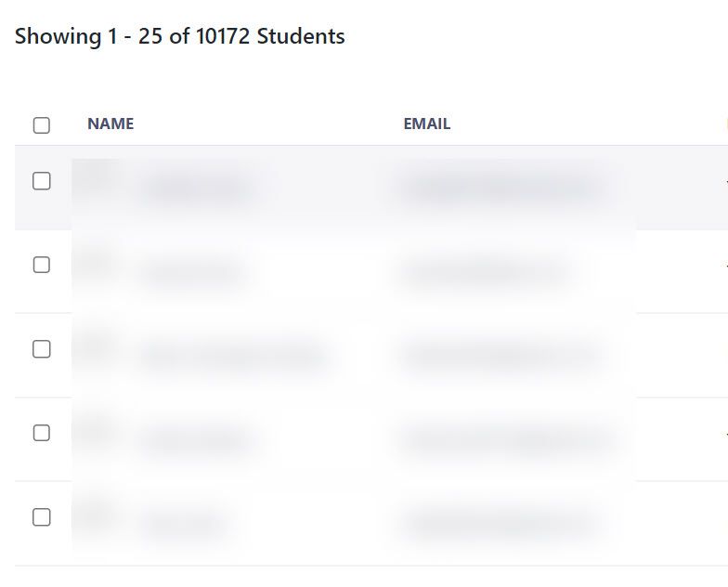
Task: Select the second student row checkbox
Action: pos(42,265)
